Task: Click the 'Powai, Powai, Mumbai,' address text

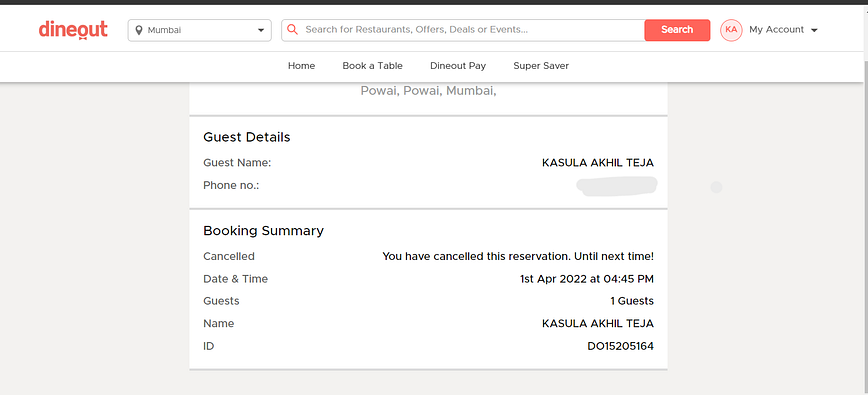Action: (428, 91)
